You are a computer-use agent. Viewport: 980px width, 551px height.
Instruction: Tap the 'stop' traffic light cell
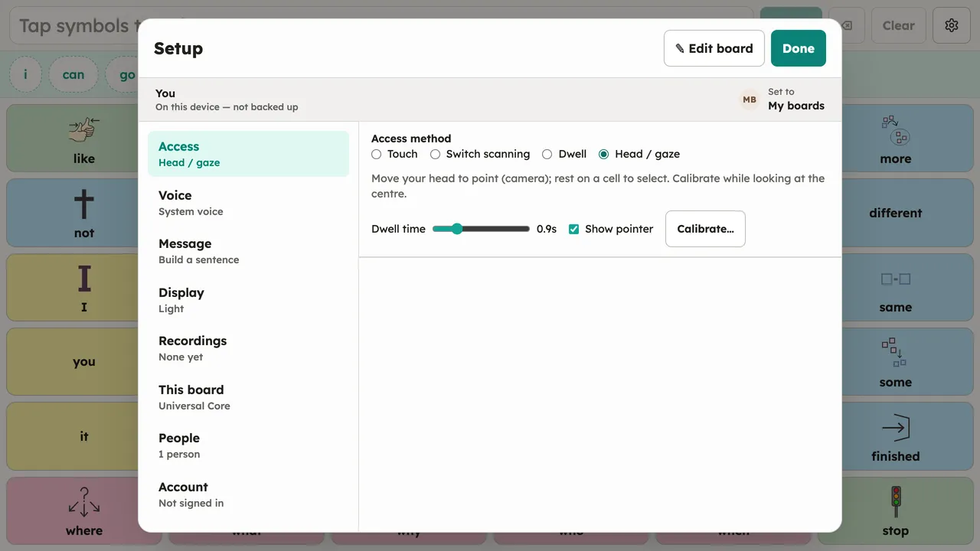tap(895, 510)
